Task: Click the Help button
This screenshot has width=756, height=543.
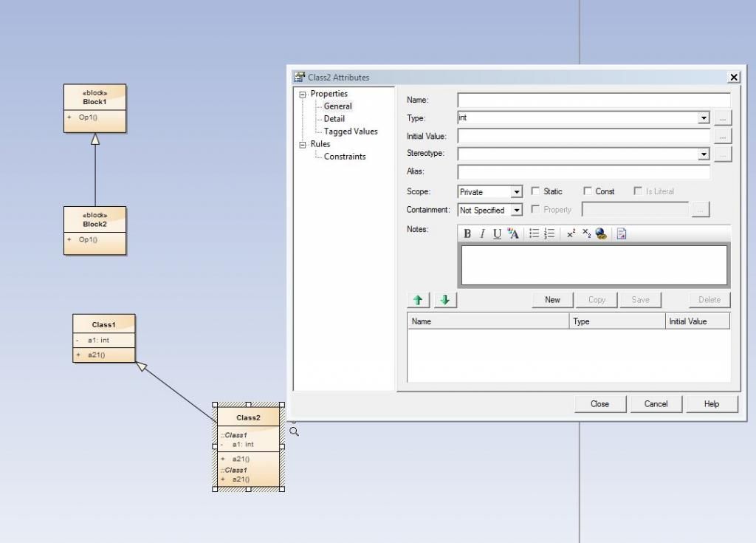Action: [x=712, y=404]
